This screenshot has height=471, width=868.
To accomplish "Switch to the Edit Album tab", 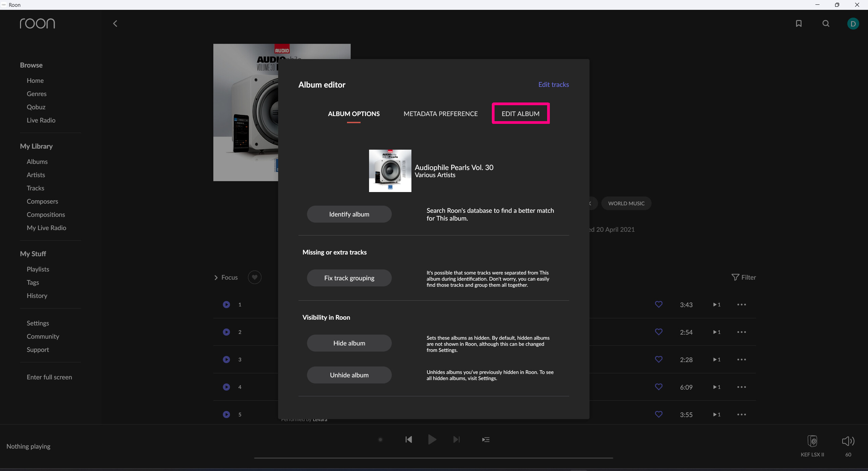I will (x=520, y=114).
